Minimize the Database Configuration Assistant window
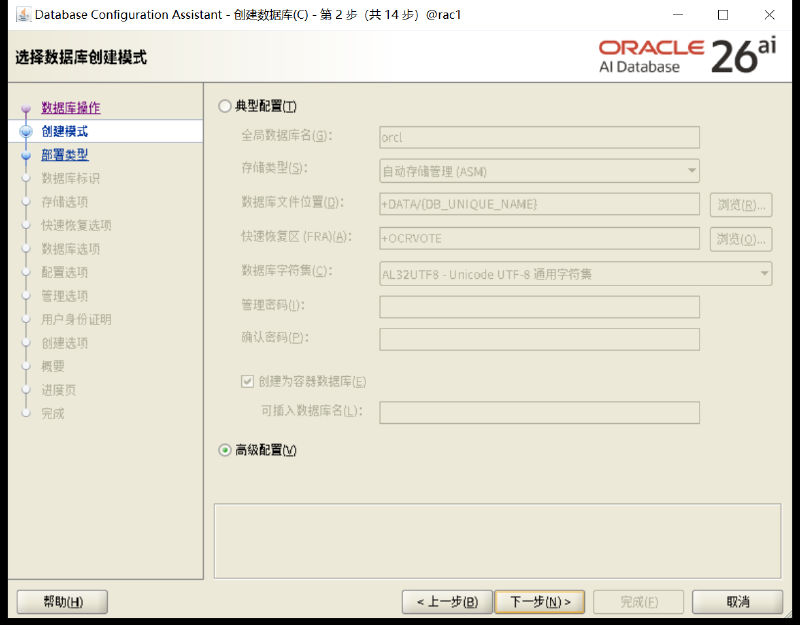This screenshot has width=800, height=625. coord(678,15)
